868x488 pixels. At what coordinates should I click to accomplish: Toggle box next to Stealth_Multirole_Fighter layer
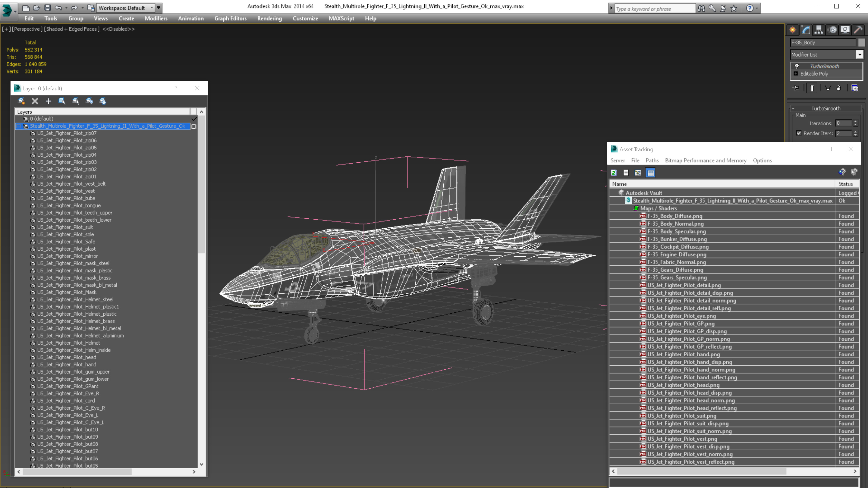click(x=194, y=126)
